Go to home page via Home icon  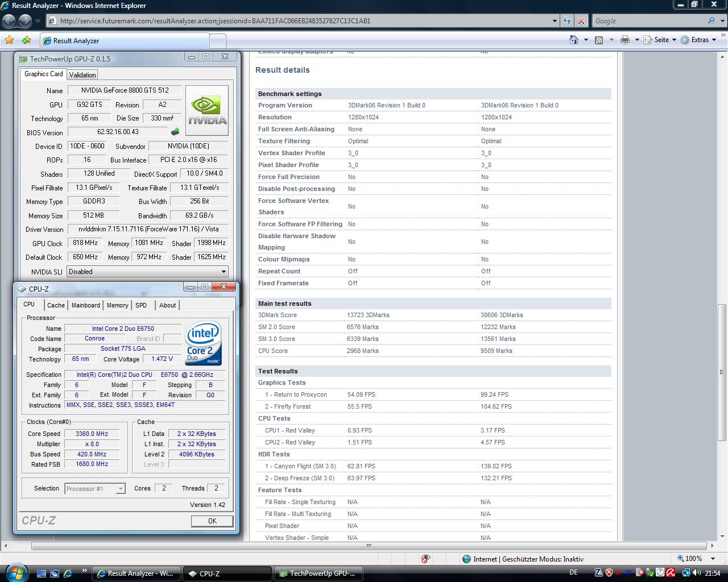[574, 40]
